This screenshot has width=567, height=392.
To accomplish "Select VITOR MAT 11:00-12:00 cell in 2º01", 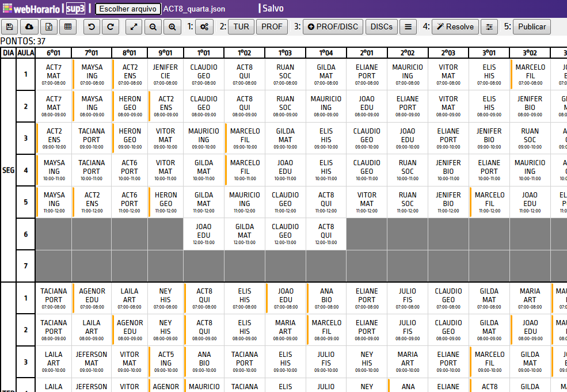I will (367, 202).
